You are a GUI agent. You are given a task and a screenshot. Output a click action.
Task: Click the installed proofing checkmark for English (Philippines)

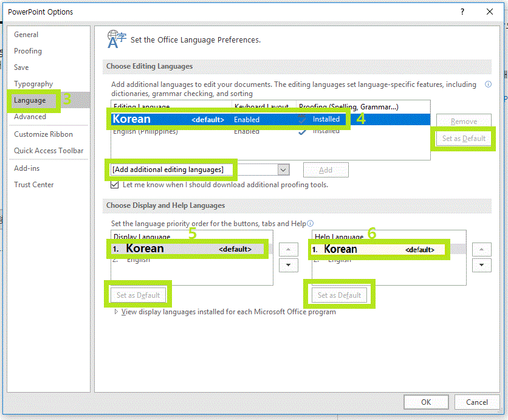(x=302, y=131)
